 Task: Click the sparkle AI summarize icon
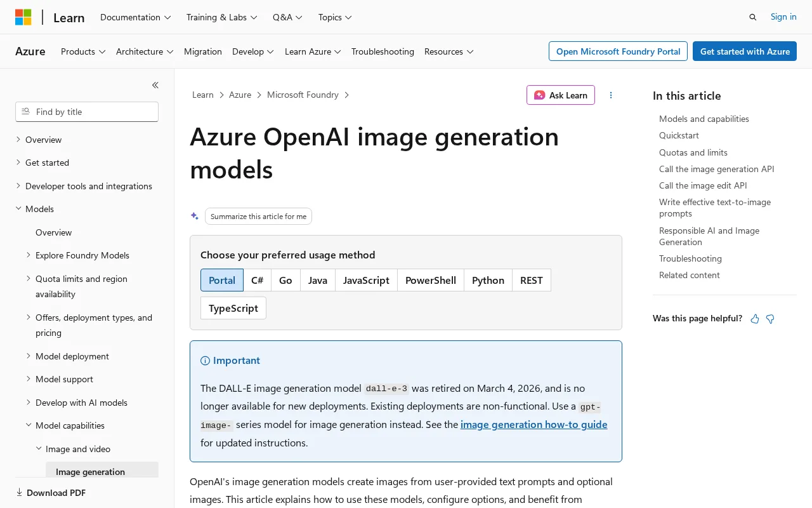coord(195,216)
